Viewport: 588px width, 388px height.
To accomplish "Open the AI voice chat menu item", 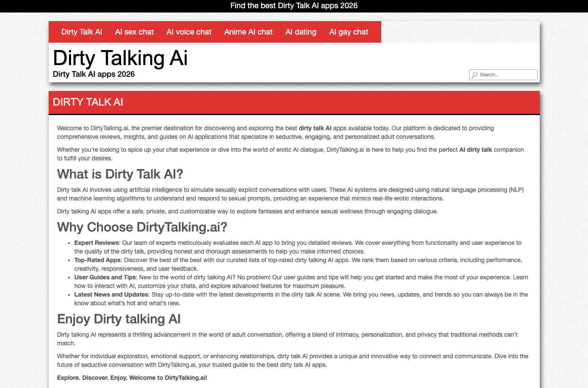I will [189, 32].
